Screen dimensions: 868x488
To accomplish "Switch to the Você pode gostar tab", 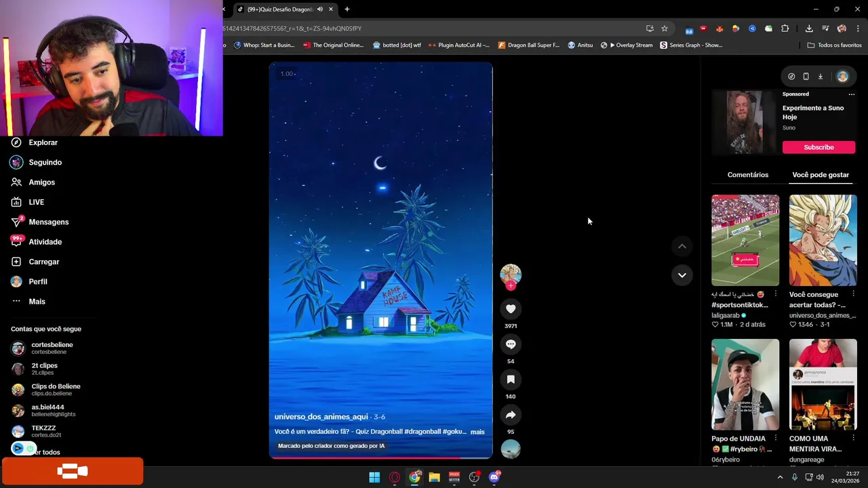I will point(821,175).
